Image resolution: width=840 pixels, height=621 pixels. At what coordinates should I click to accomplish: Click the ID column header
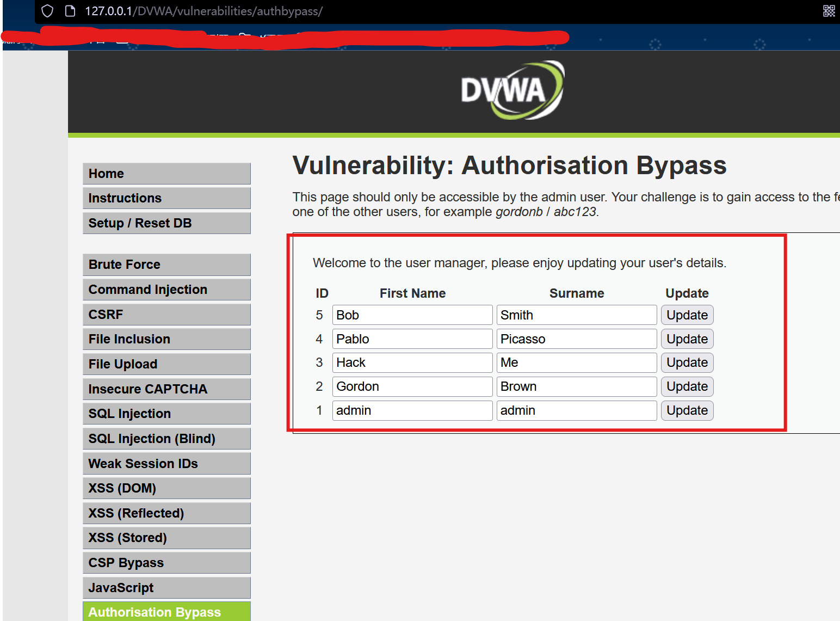pos(322,293)
